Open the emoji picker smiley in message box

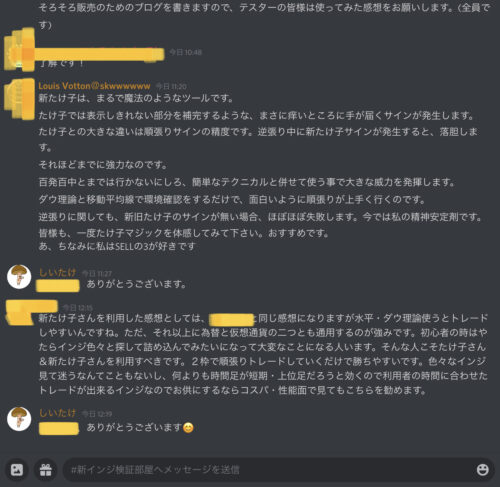point(483,470)
